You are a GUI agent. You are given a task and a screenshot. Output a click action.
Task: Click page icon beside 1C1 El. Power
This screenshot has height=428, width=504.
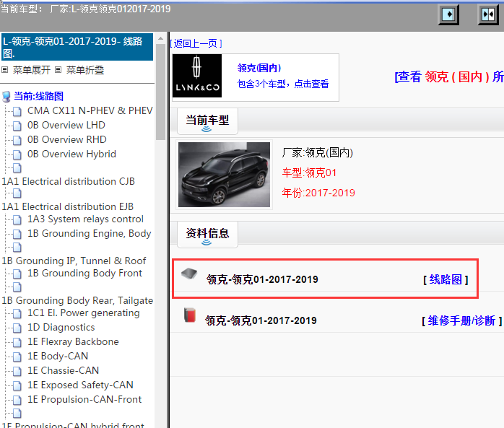(x=17, y=313)
